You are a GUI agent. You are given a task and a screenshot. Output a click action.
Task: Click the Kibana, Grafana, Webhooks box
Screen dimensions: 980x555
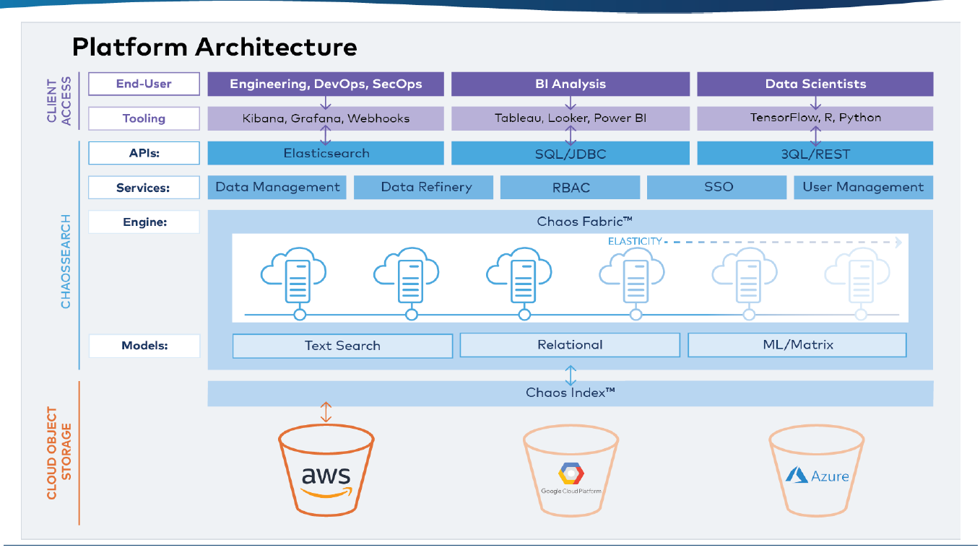click(x=326, y=118)
